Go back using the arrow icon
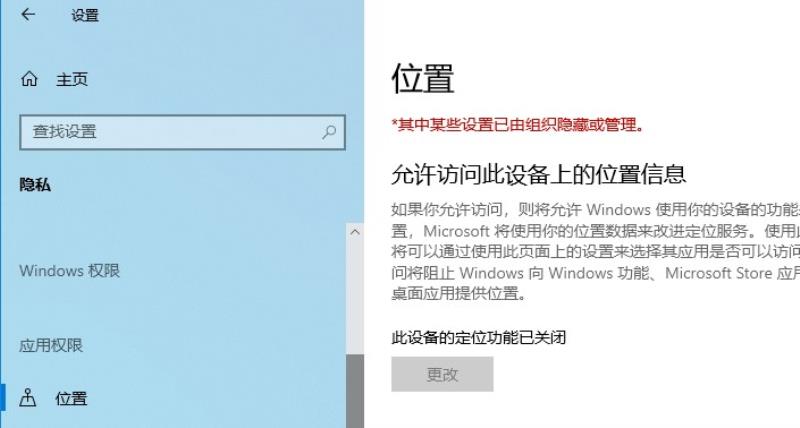Screen dimensions: 800x428 pos(28,15)
